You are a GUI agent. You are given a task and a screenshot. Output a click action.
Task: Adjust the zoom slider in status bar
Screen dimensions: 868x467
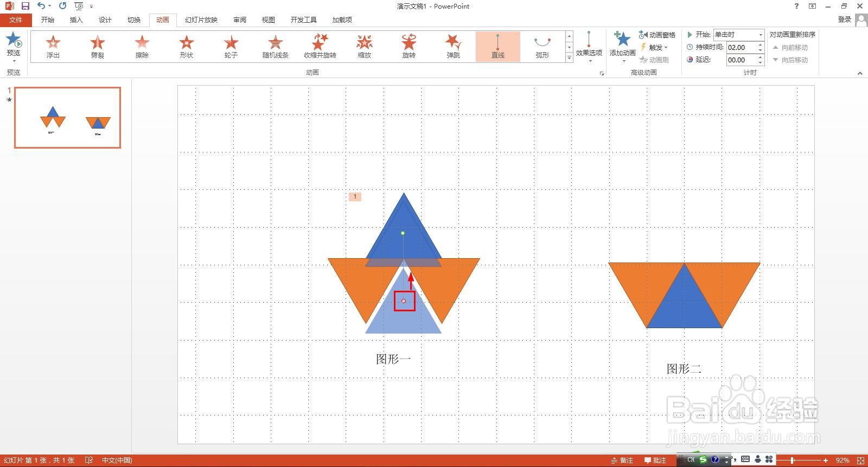point(793,460)
